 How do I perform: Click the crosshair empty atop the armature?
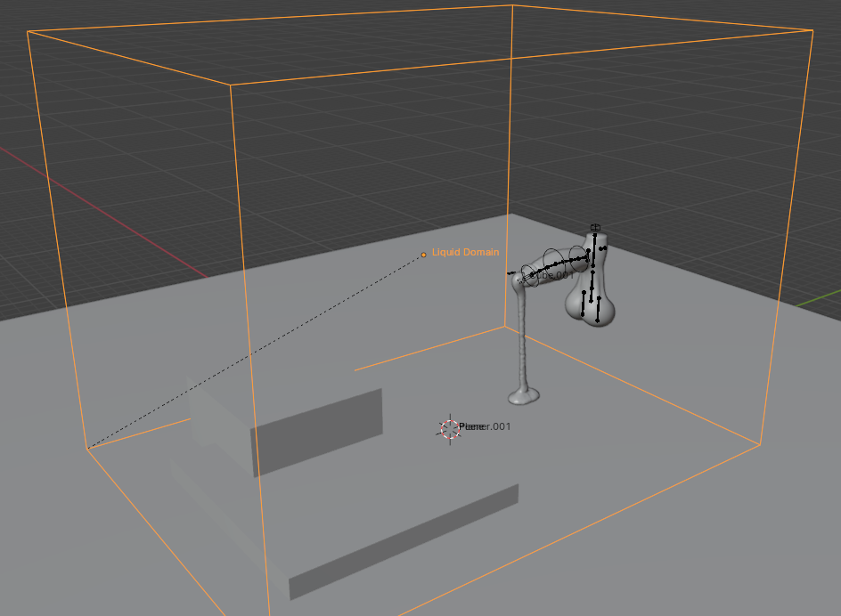[595, 228]
